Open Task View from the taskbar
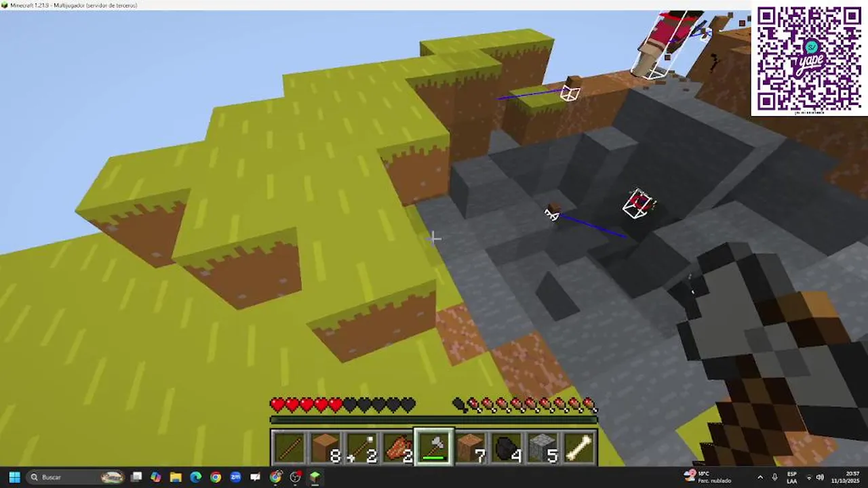 click(136, 477)
